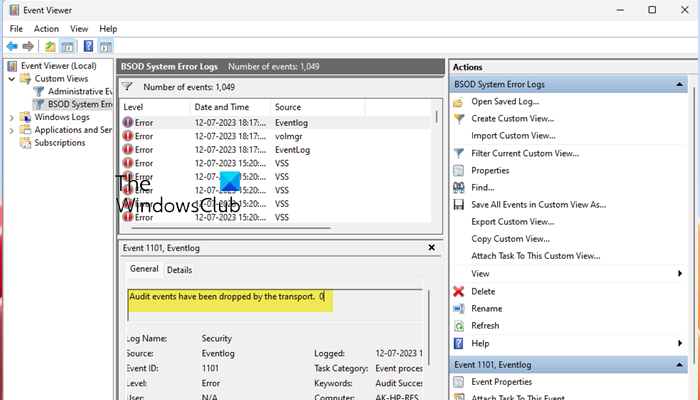The image size is (700, 400).
Task: Click the green Refresh icon
Action: click(459, 326)
